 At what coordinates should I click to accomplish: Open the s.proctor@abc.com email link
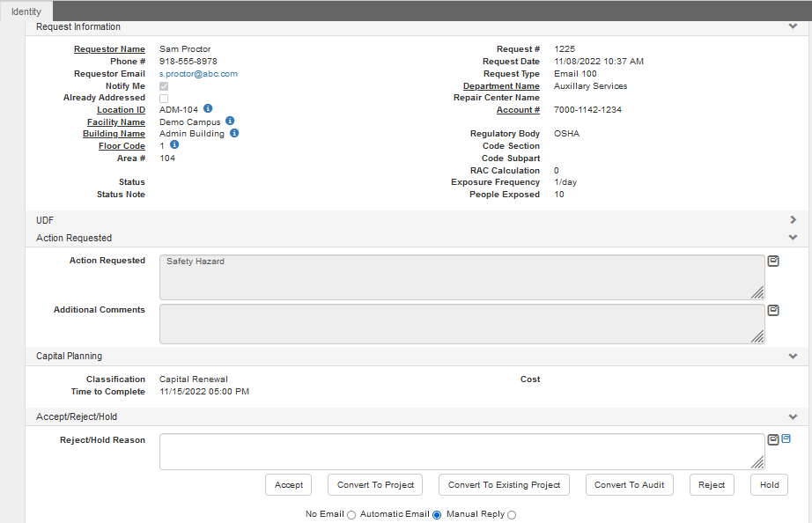(x=198, y=74)
